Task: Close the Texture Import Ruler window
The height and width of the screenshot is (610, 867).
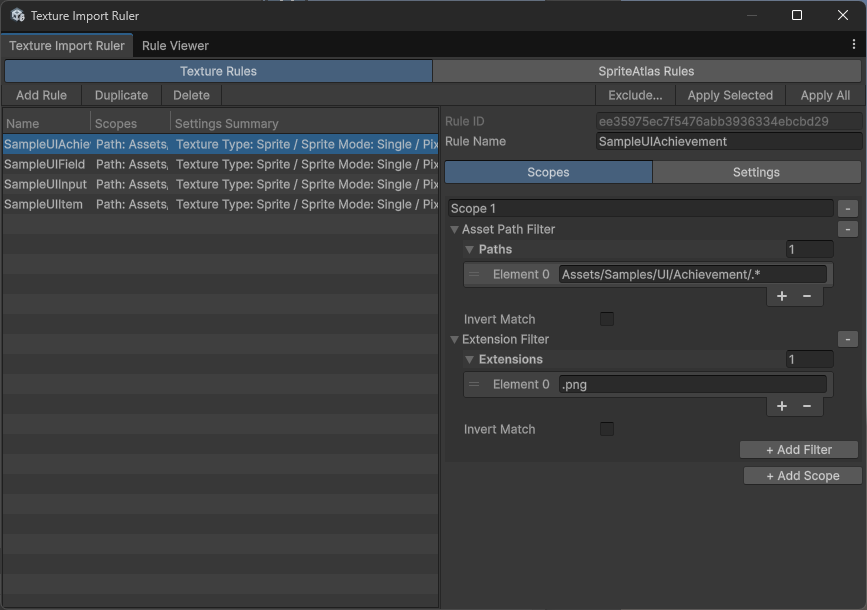Action: pyautogui.click(x=842, y=15)
